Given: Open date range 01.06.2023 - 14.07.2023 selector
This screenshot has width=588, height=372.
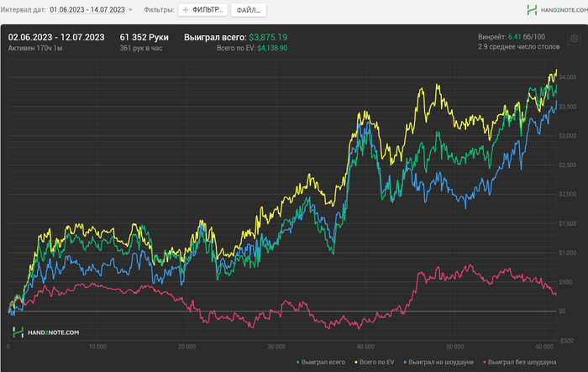Looking at the screenshot, I should [x=87, y=10].
